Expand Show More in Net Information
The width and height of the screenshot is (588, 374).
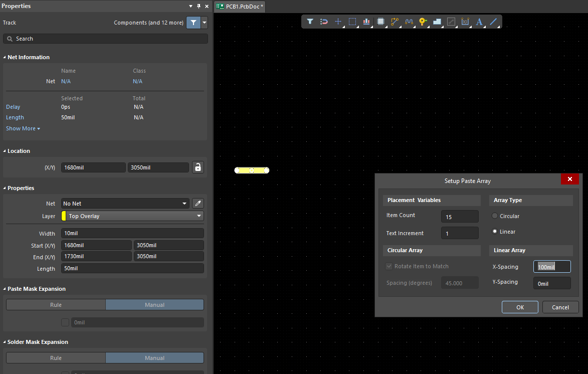point(23,128)
